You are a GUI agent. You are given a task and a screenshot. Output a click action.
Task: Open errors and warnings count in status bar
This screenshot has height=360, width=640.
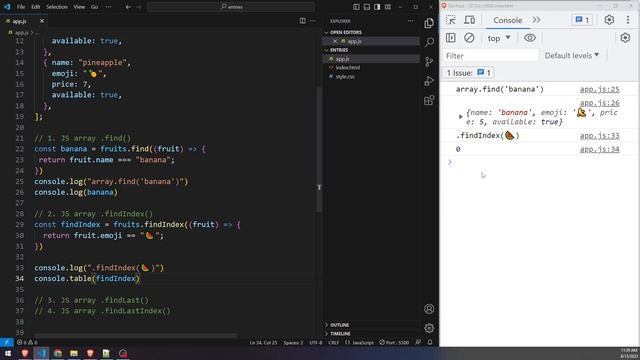[27, 342]
